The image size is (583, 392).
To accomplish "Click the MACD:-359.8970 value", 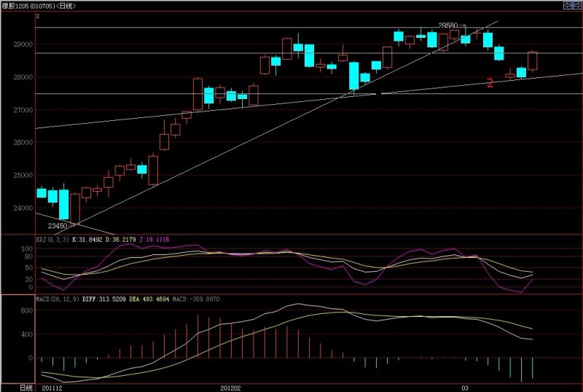I will click(x=196, y=299).
